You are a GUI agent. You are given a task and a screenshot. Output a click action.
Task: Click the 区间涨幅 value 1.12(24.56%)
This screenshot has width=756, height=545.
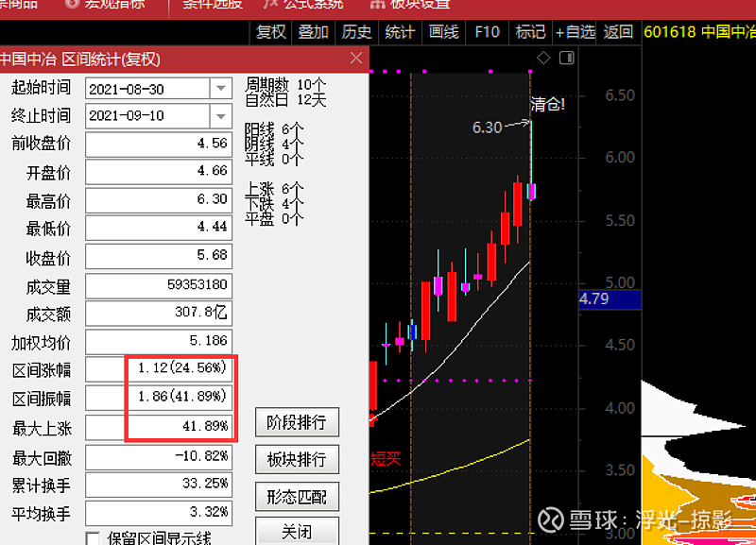point(159,369)
